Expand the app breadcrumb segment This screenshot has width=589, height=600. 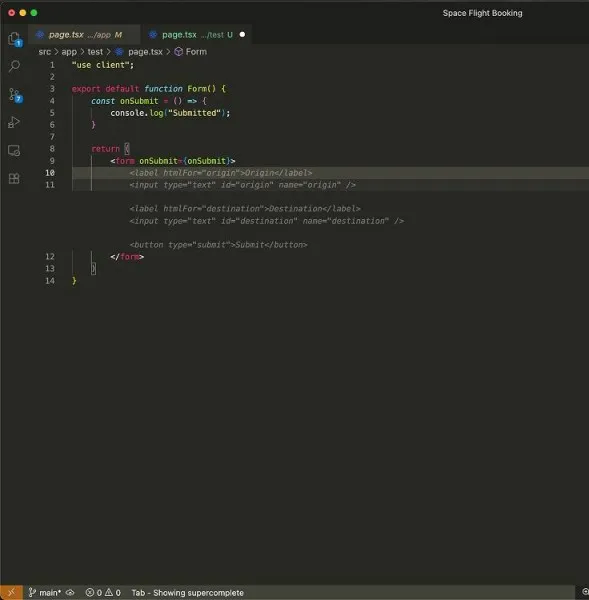click(69, 52)
